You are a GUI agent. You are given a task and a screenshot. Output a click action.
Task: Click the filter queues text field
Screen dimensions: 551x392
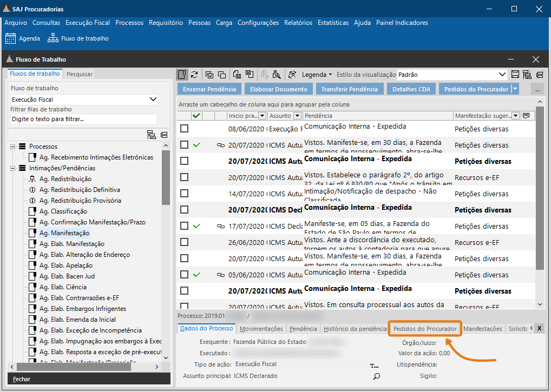pyautogui.click(x=83, y=119)
